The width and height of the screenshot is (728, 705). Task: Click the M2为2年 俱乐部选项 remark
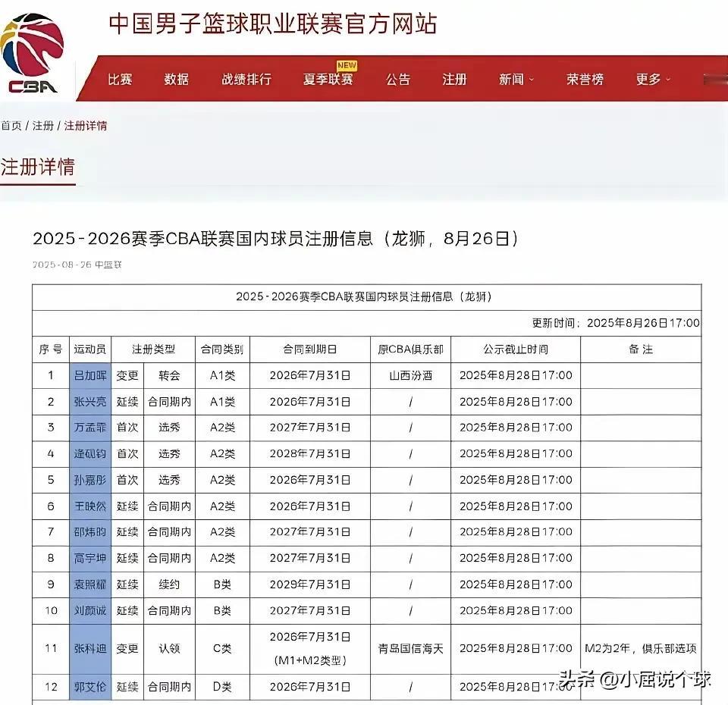tap(641, 648)
